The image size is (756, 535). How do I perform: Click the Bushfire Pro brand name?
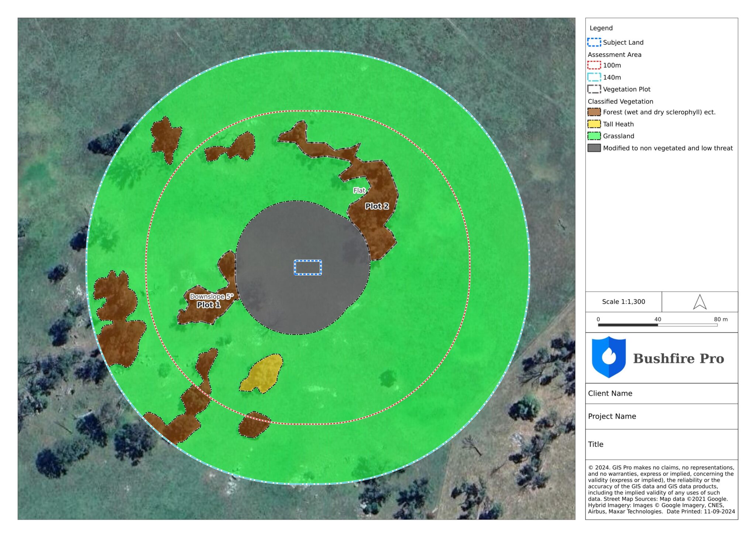click(678, 358)
